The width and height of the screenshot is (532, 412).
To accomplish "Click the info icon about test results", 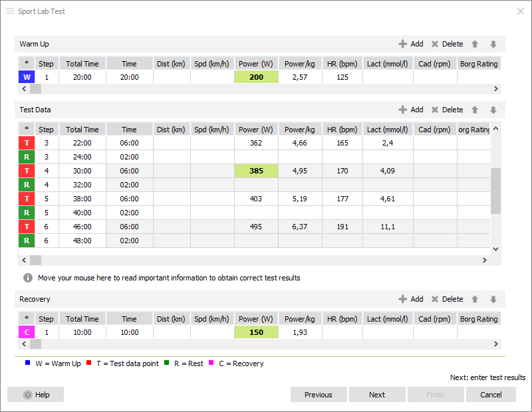I will pos(28,278).
